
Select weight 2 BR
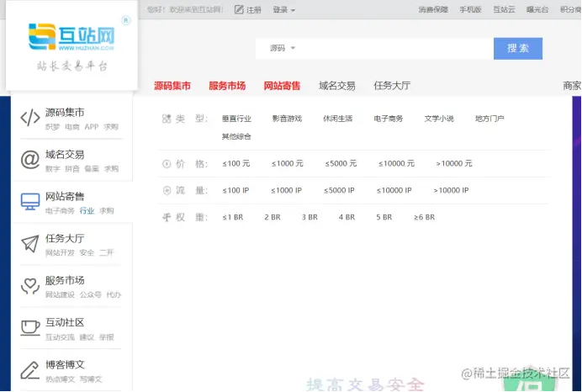tap(272, 218)
